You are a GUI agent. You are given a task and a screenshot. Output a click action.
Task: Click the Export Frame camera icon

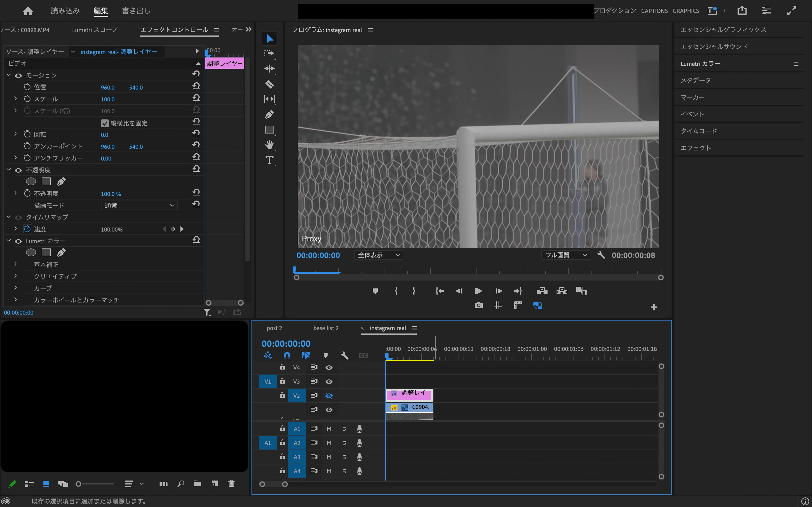[x=478, y=305]
